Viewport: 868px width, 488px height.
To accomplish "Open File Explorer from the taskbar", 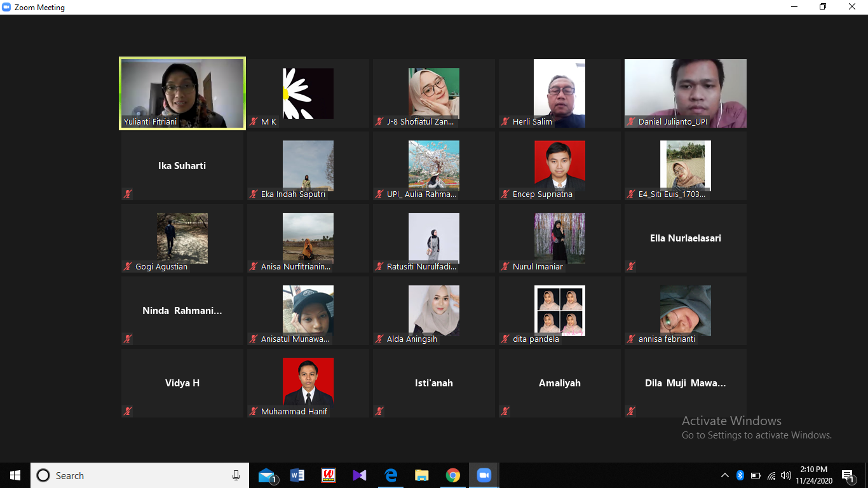I will click(421, 475).
